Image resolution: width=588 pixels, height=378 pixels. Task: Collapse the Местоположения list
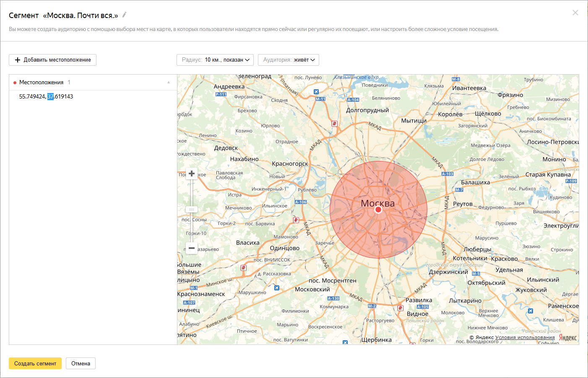pyautogui.click(x=169, y=83)
